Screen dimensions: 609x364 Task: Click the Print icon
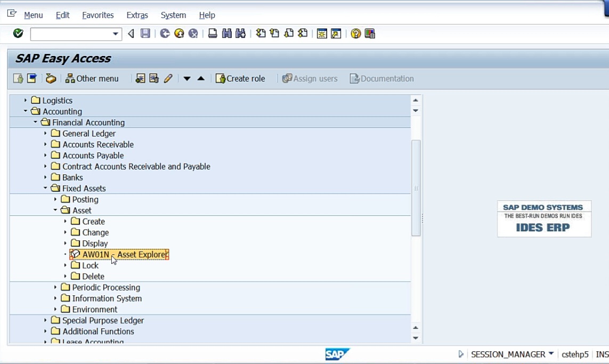tap(213, 34)
